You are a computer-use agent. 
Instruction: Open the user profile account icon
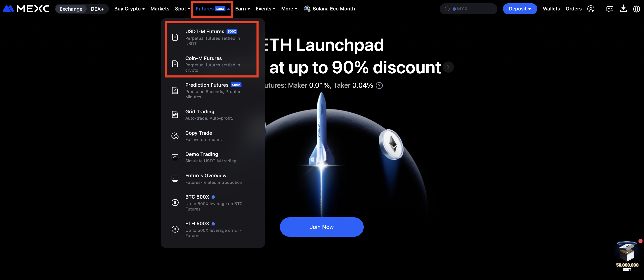591,9
